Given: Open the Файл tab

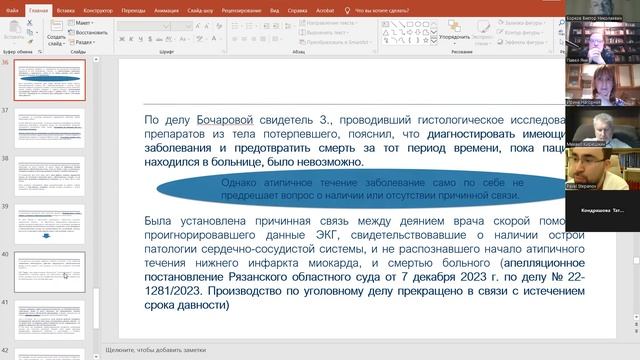Looking at the screenshot, I should tap(12, 11).
